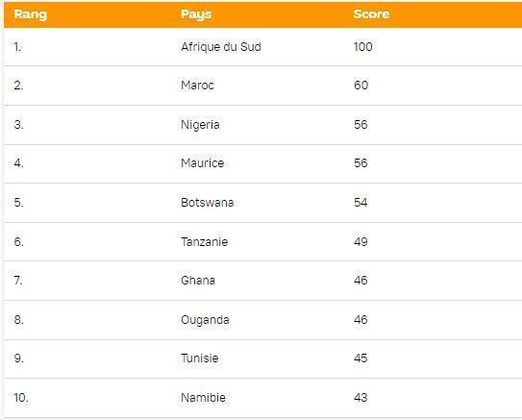Click the Pays column header
The width and height of the screenshot is (522, 420).
[x=196, y=14]
